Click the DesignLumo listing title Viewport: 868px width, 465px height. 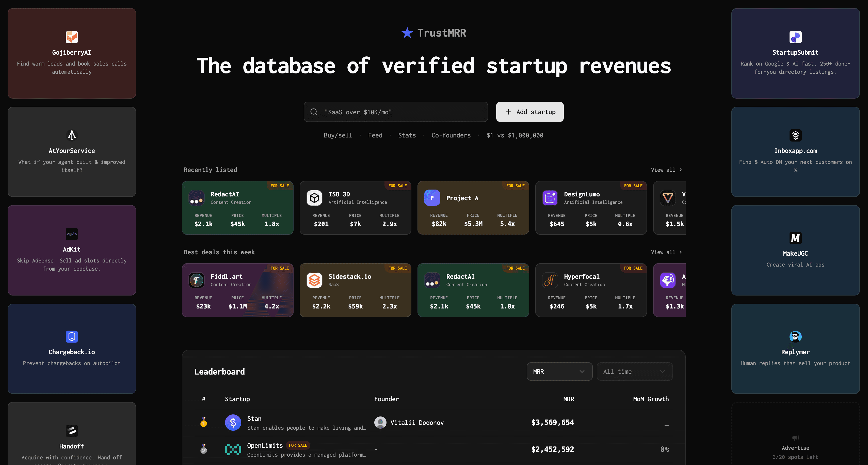582,194
